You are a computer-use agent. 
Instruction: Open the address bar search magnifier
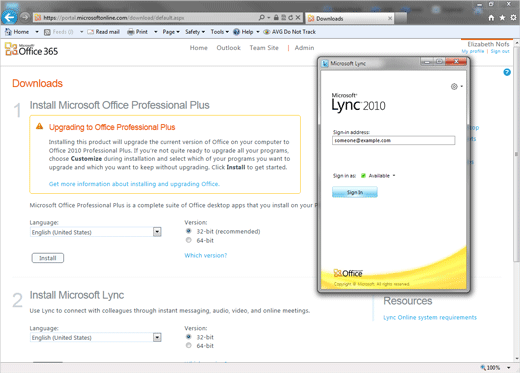click(262, 17)
